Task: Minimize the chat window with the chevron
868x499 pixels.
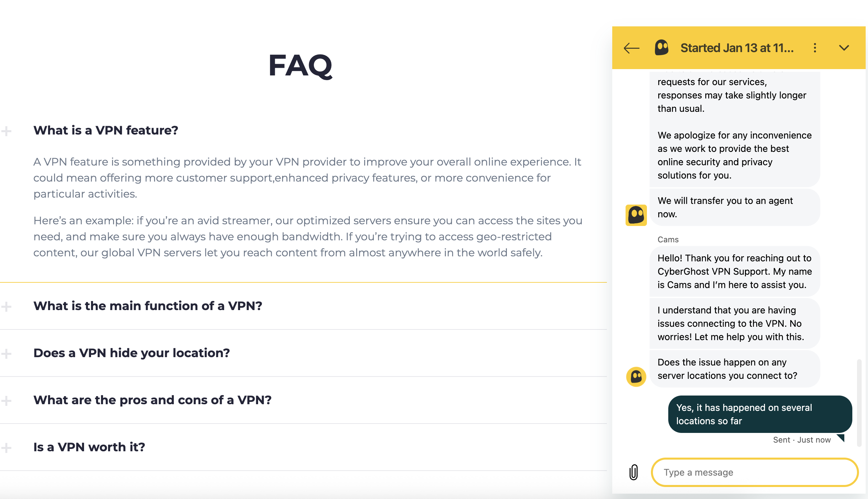Action: [x=844, y=48]
